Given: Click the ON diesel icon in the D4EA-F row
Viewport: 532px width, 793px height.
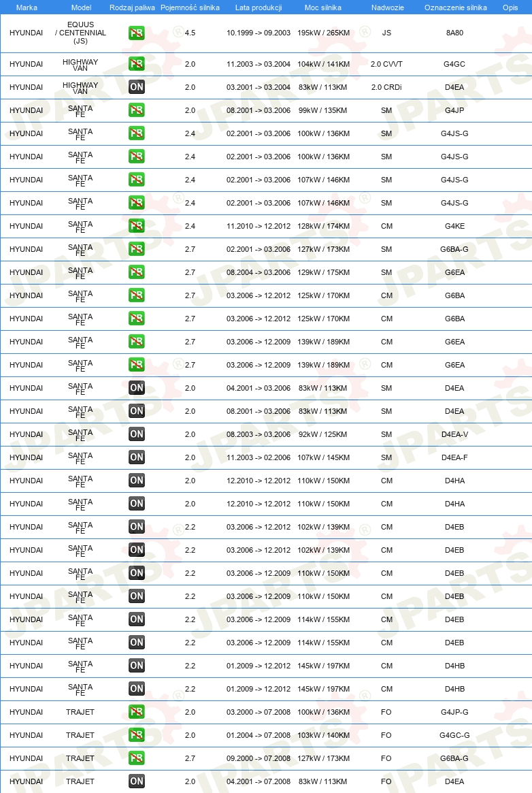Looking at the screenshot, I should (x=137, y=457).
